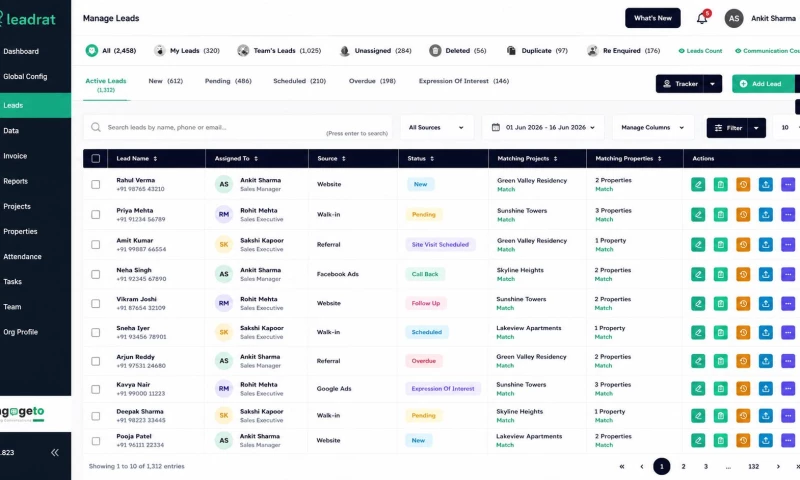The width and height of the screenshot is (800, 480).
Task: Click the Add Lead button
Action: click(763, 84)
